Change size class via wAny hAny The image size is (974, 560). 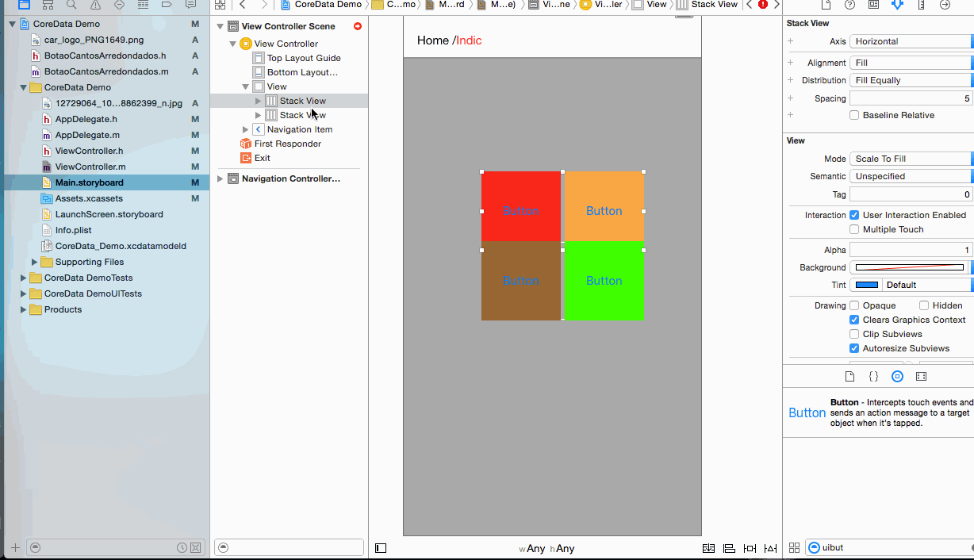(x=546, y=548)
